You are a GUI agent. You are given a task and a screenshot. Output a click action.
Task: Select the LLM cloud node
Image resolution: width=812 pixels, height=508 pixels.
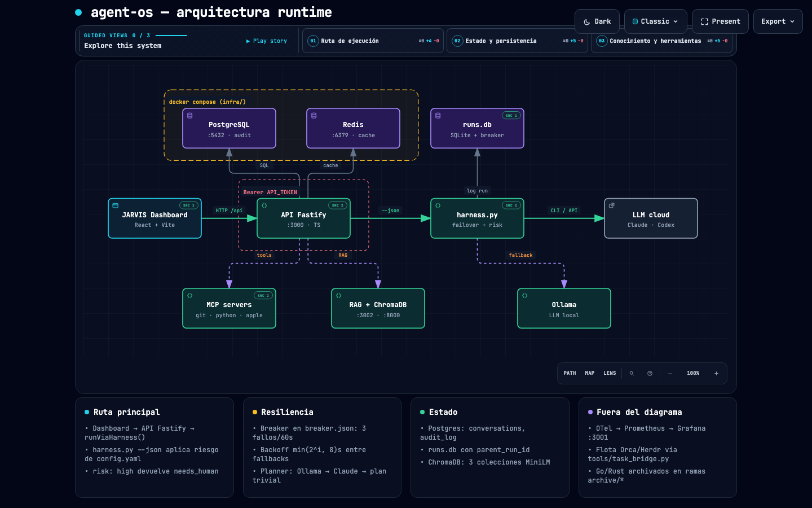click(x=651, y=218)
